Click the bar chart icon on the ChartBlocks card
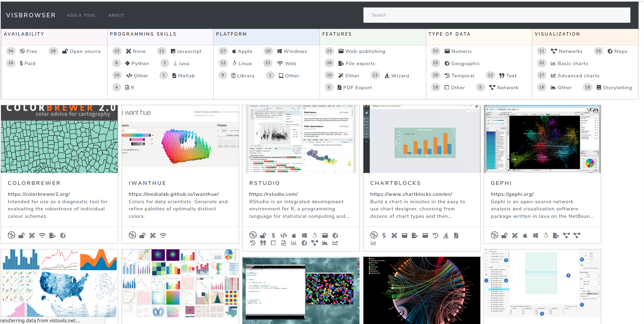Image resolution: width=644 pixels, height=324 pixels. pyautogui.click(x=374, y=243)
